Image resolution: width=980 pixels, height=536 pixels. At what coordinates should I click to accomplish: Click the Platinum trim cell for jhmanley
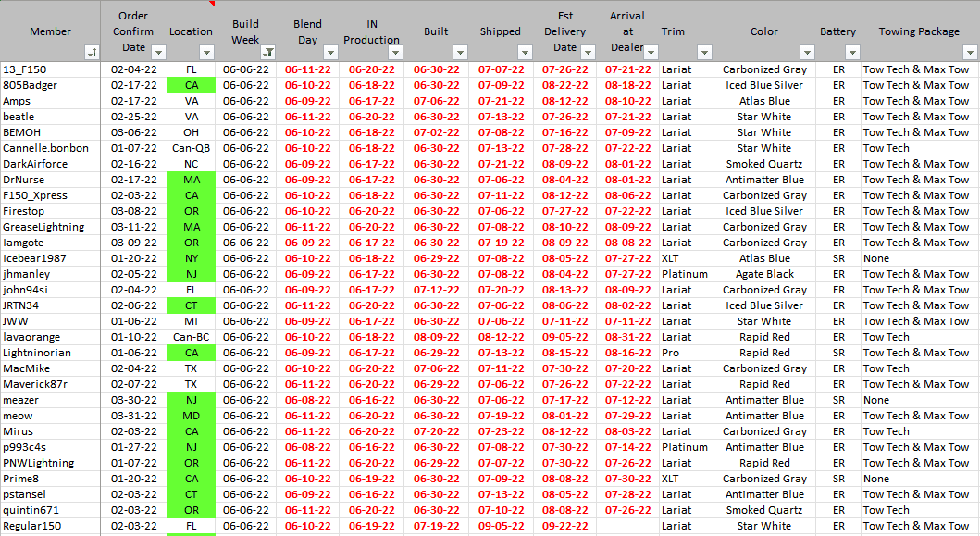tap(684, 274)
